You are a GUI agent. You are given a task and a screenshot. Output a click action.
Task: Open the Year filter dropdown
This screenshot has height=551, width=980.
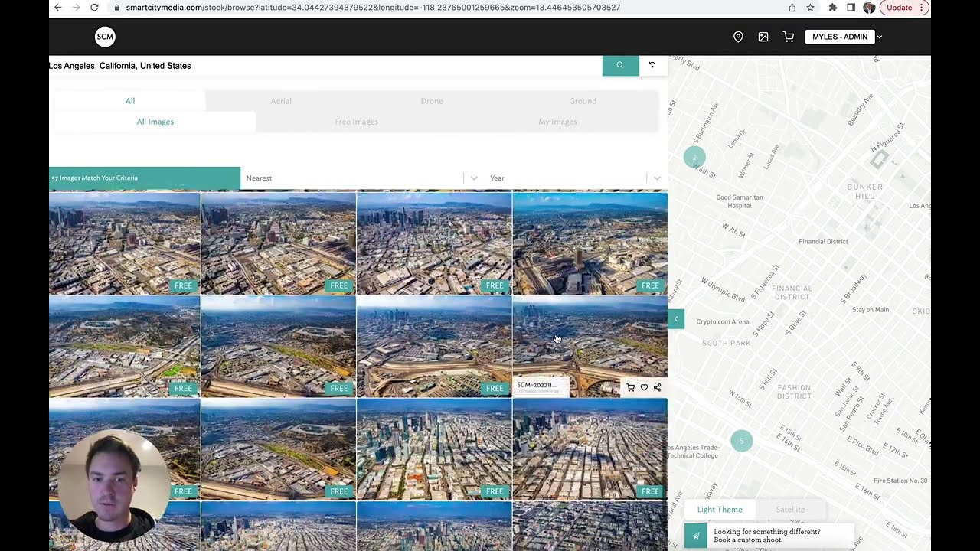[x=575, y=178]
